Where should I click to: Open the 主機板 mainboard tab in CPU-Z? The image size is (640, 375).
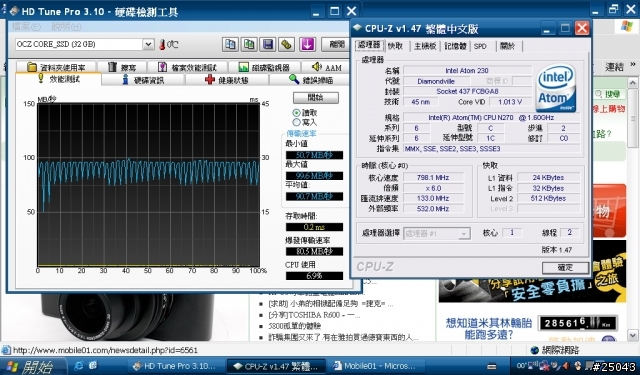tap(425, 46)
